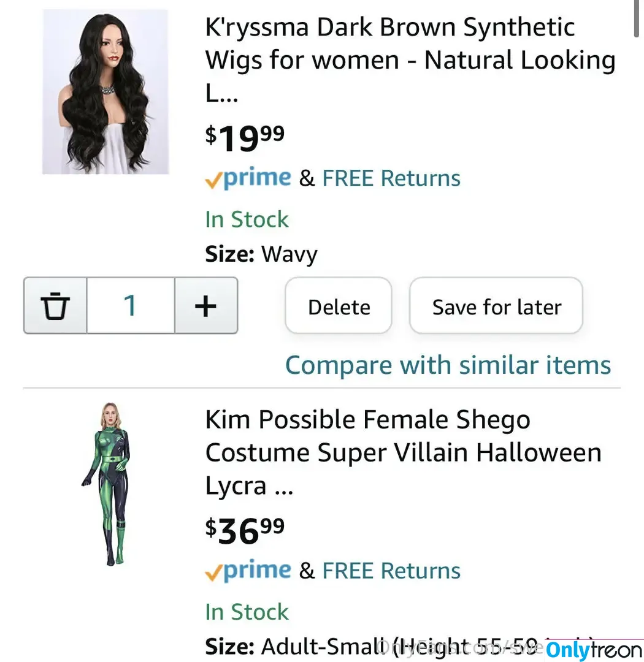Viewport: 644px width, 662px height.
Task: Click the vertical scrollbar at top right
Action: coord(637,18)
